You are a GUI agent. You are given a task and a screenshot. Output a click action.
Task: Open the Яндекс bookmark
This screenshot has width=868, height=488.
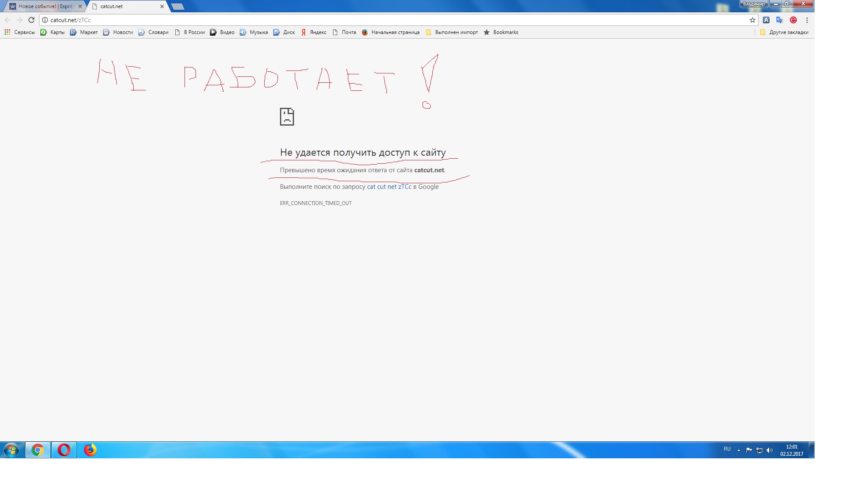pos(314,32)
